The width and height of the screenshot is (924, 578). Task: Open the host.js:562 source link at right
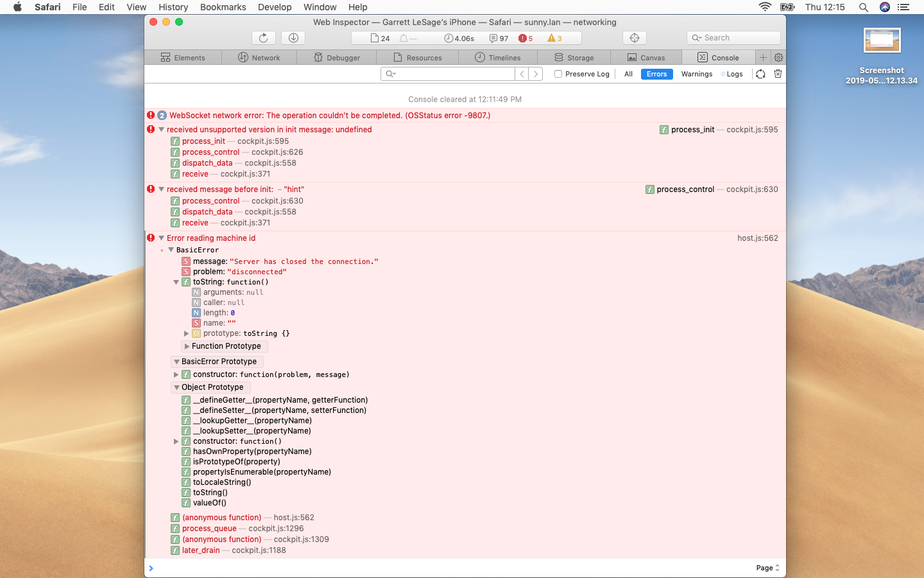(757, 238)
